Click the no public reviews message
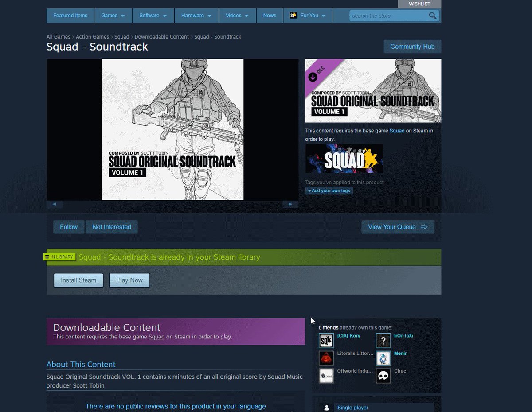532x412 pixels. pyautogui.click(x=176, y=406)
